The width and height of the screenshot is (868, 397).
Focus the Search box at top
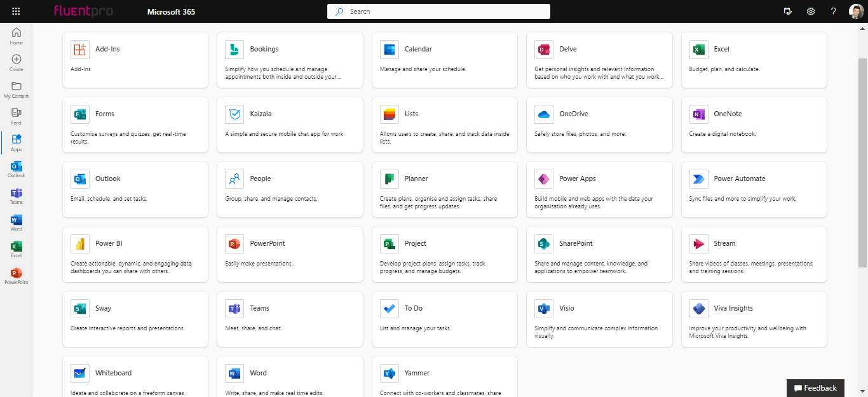click(x=438, y=11)
